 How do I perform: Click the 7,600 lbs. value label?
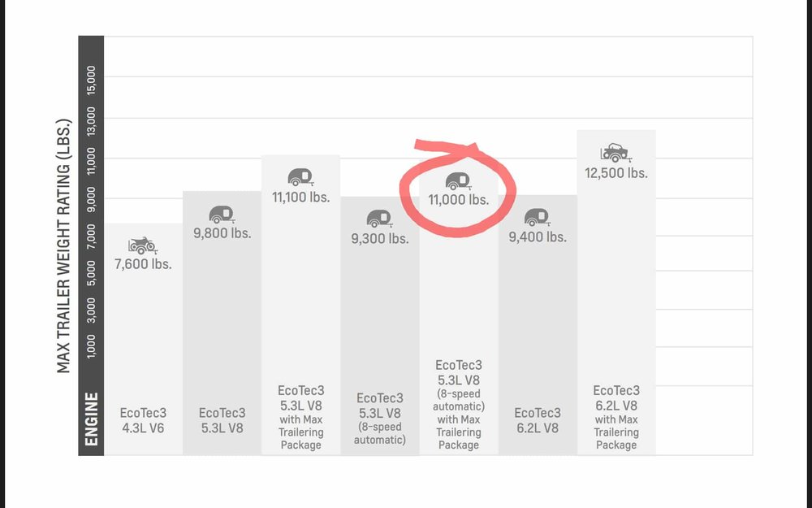tap(141, 264)
